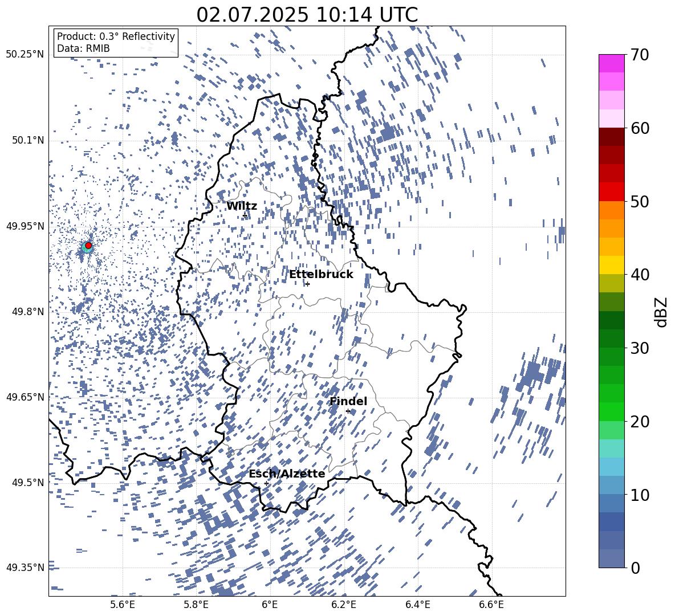Click the Findel station cross marker
This screenshot has height=616, width=675.
point(348,411)
